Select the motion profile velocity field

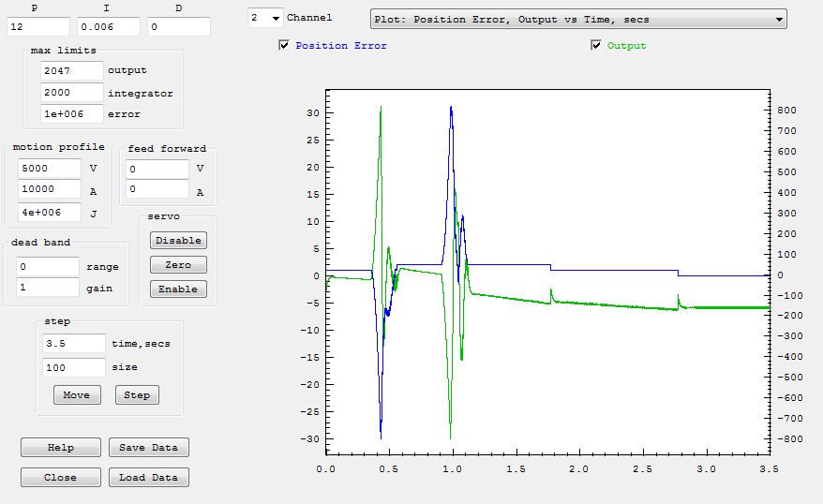[x=49, y=169]
